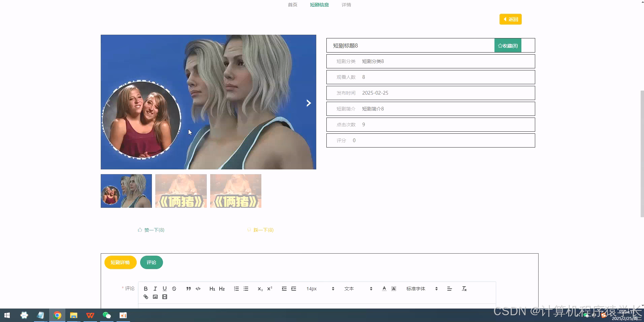
Task: Insert a blockquote
Action: 188,289
